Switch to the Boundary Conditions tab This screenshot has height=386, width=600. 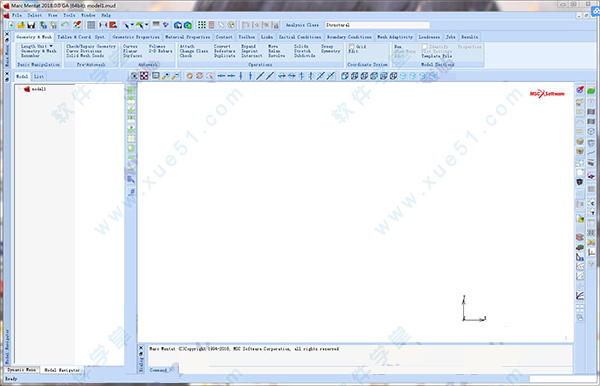coord(349,37)
